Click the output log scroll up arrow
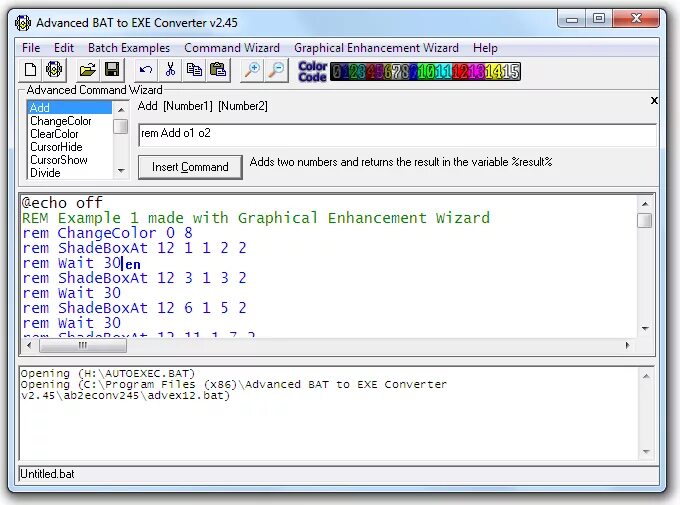680x505 pixels. point(646,377)
